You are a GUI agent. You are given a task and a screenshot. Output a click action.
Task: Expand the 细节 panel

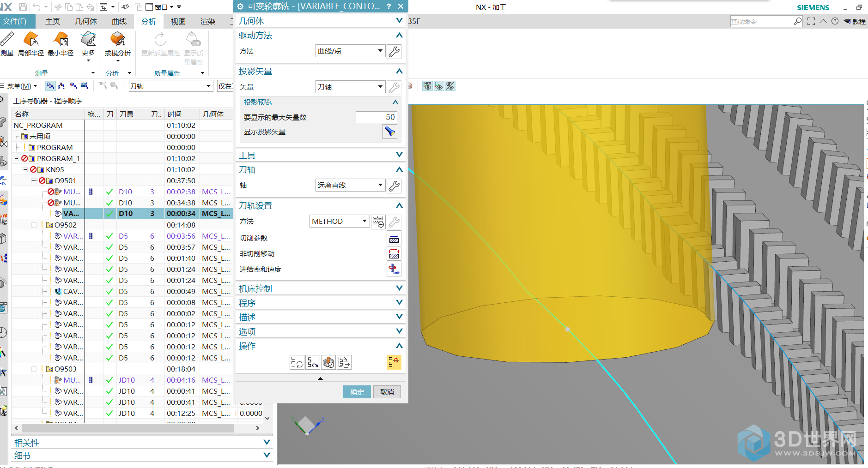(x=267, y=455)
